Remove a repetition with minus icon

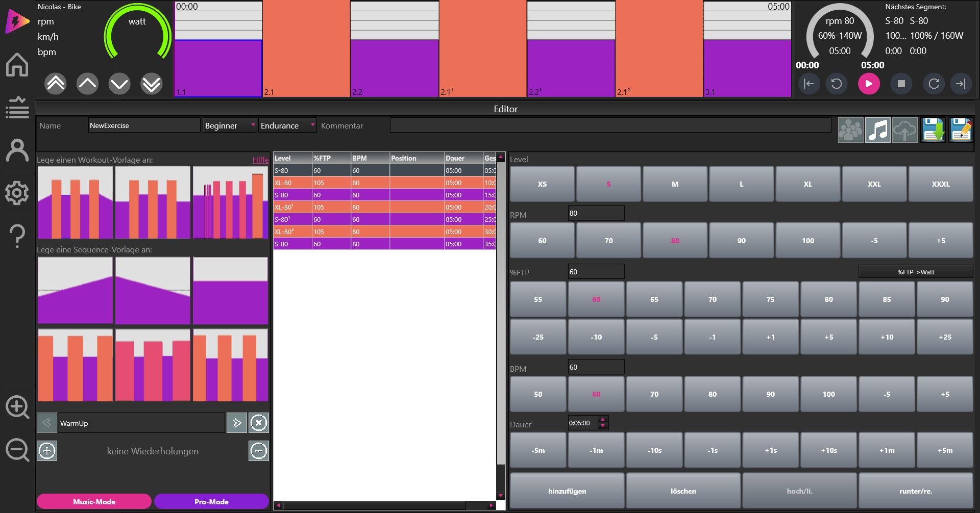click(x=259, y=451)
